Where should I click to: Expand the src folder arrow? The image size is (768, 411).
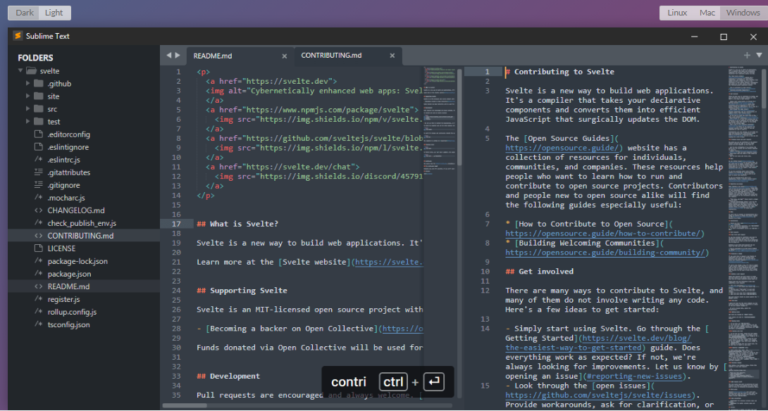coord(27,109)
